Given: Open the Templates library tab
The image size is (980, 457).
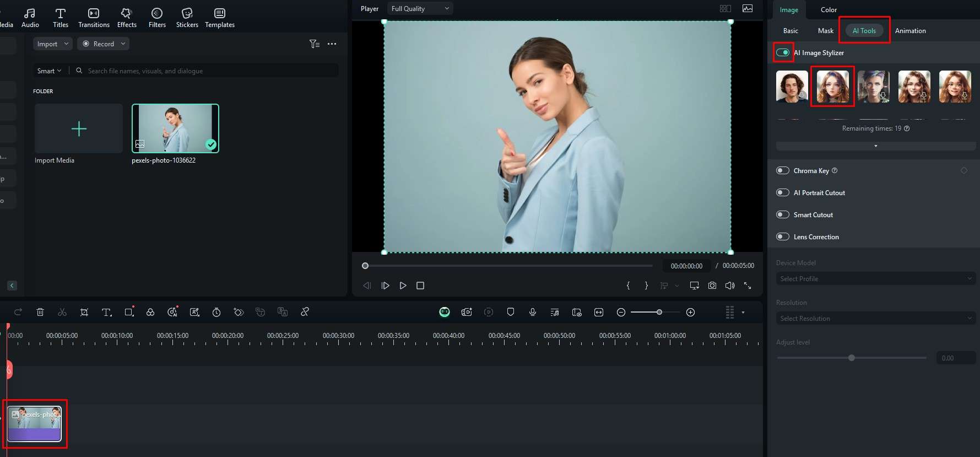Looking at the screenshot, I should point(220,18).
